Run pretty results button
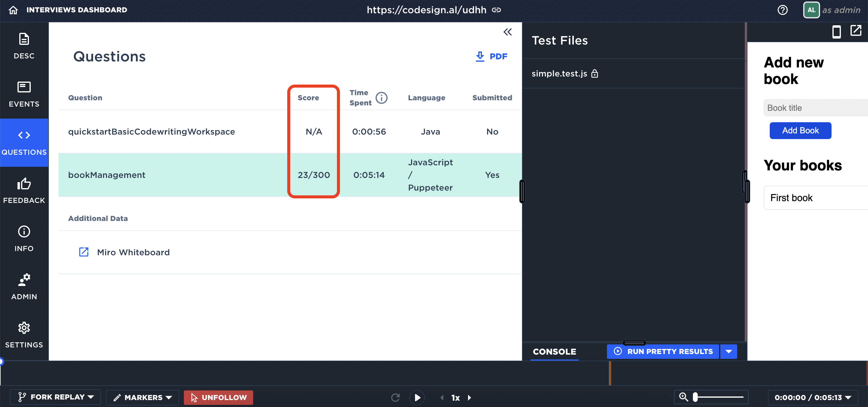This screenshot has width=868, height=407. [663, 351]
